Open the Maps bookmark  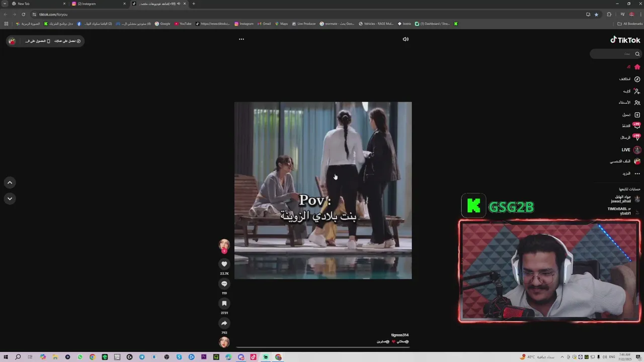[x=281, y=24]
